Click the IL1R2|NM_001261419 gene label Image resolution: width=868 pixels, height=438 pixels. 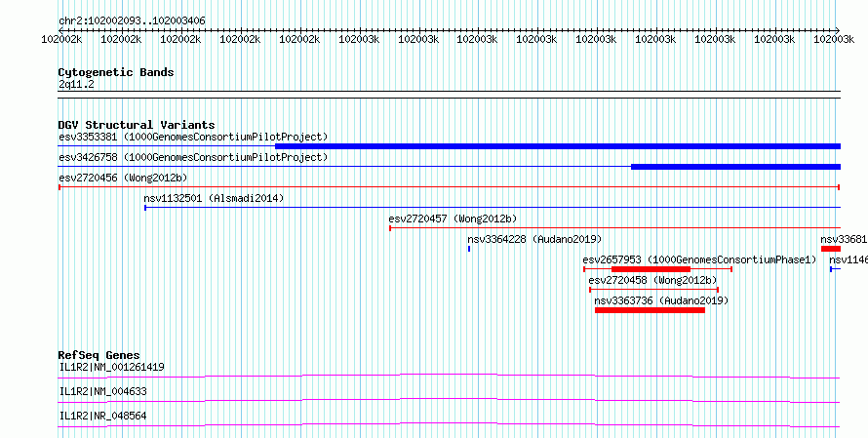tap(111, 367)
